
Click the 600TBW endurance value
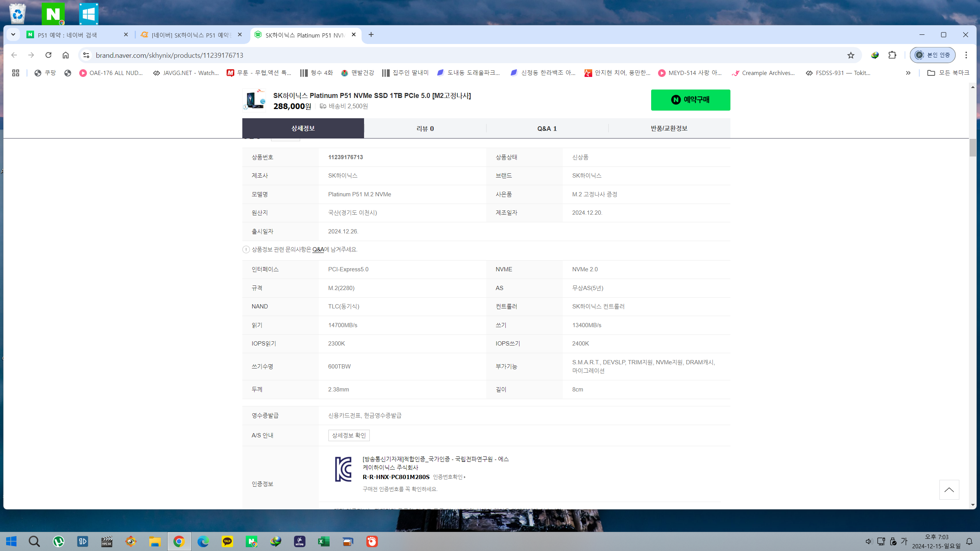(x=339, y=367)
